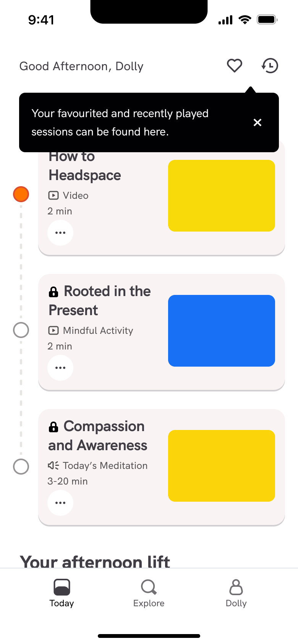Screen dimensions: 298x644
Task: Open the How to Headspace yellow thumbnail
Action: tap(222, 196)
